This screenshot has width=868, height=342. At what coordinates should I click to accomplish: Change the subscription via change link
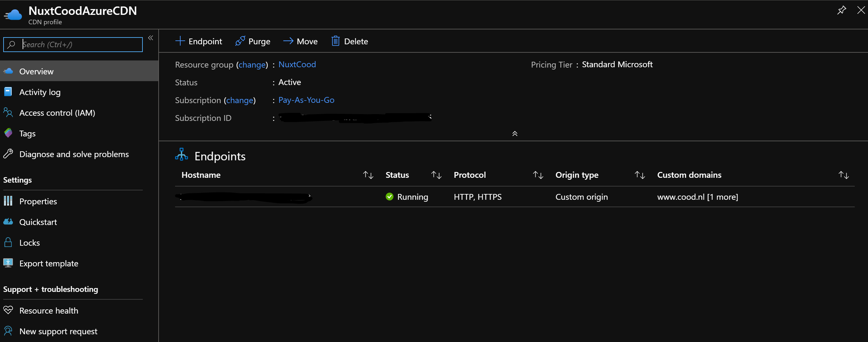pos(240,101)
